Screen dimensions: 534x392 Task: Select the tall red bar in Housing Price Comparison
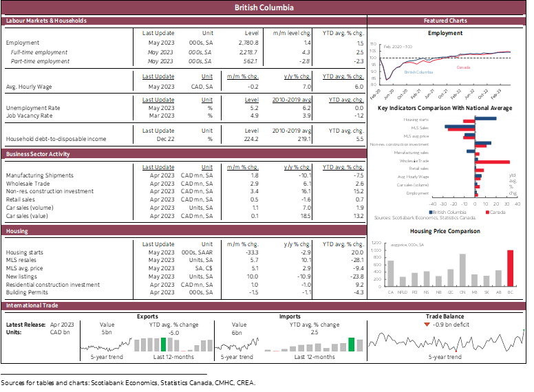coord(511,268)
